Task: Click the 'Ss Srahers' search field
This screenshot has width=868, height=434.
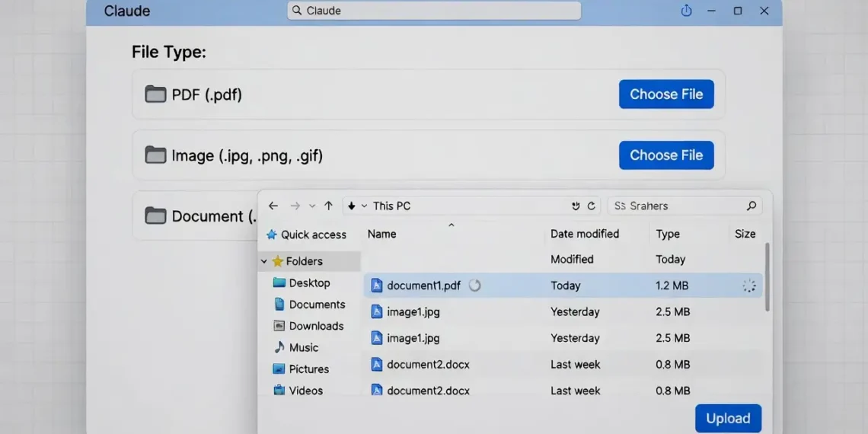Action: click(685, 206)
